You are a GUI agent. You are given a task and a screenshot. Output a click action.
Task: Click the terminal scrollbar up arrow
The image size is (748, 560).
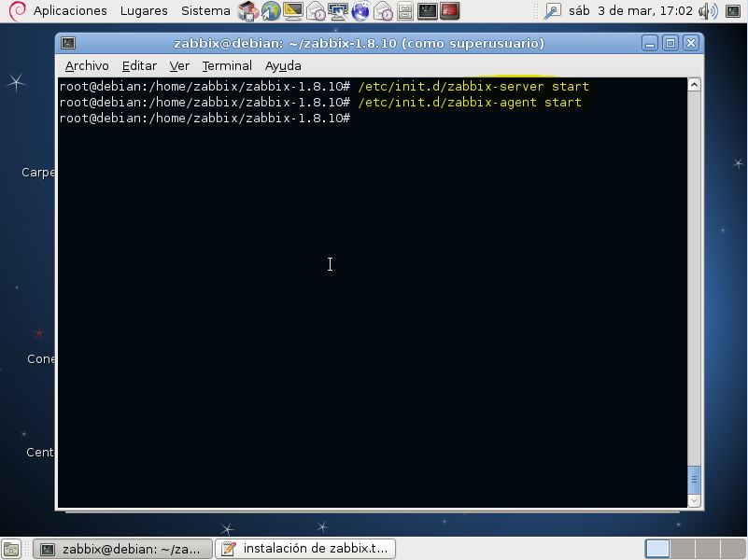(x=694, y=85)
